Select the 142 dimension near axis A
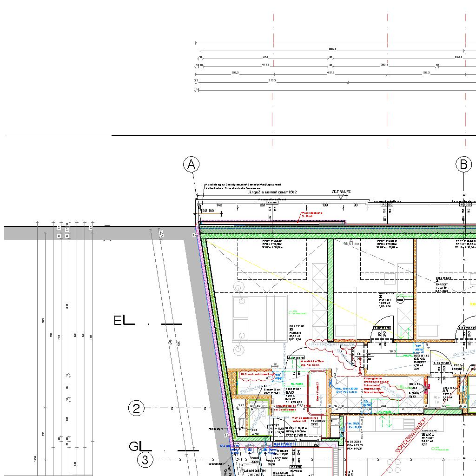 (x=219, y=205)
